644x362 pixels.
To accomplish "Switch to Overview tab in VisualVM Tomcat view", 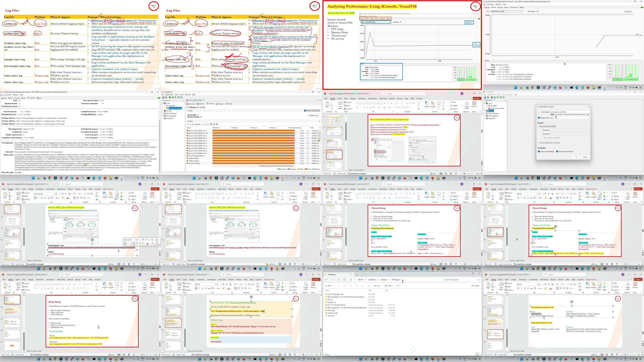I will pos(191,104).
